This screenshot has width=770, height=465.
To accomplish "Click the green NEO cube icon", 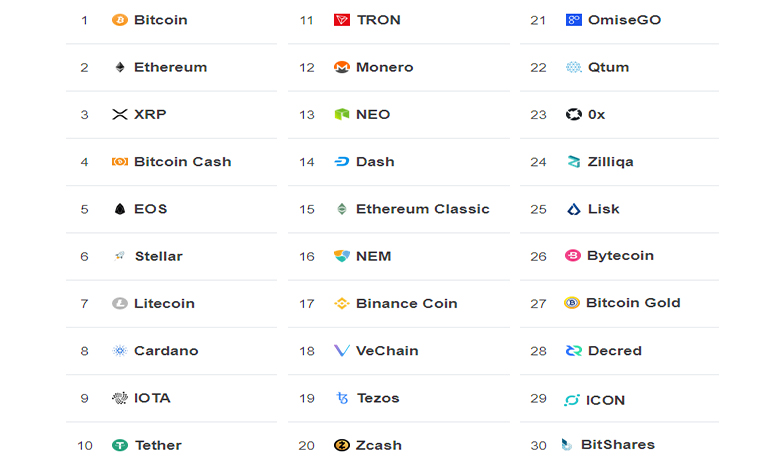I will tap(342, 114).
